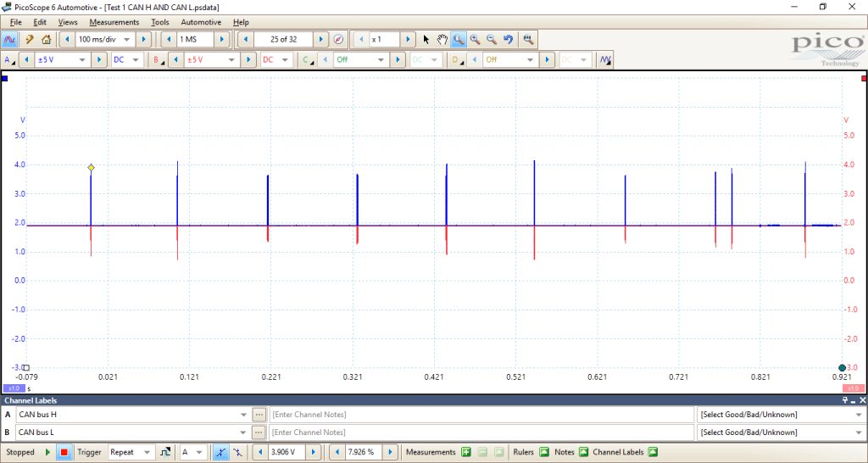
Task: Decrease pre-trigger 7.926 % arrow
Action: pos(337,452)
